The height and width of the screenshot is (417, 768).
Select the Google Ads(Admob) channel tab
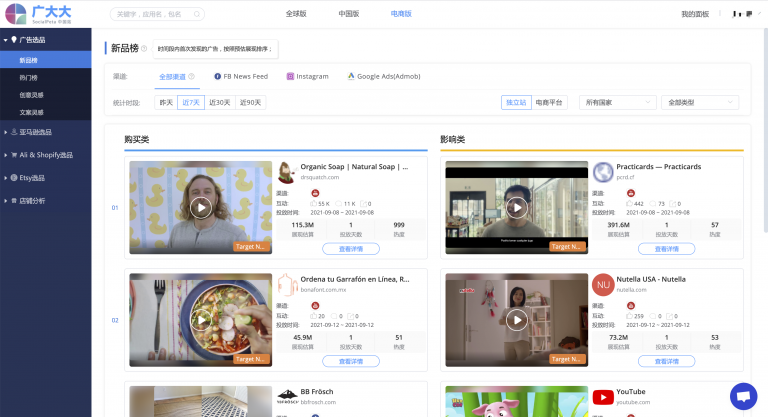(384, 76)
